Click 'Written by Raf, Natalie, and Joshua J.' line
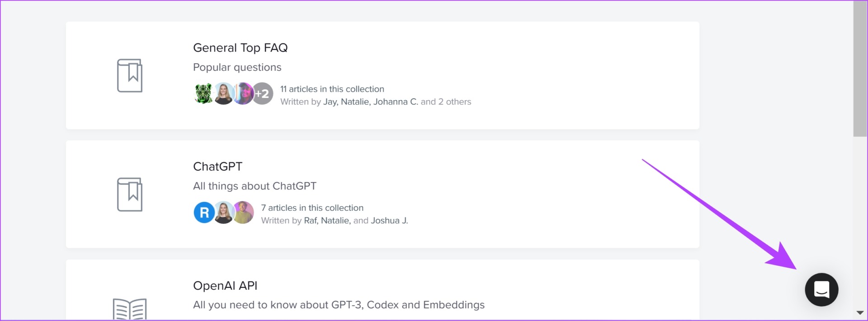Image resolution: width=868 pixels, height=321 pixels. pyautogui.click(x=335, y=220)
